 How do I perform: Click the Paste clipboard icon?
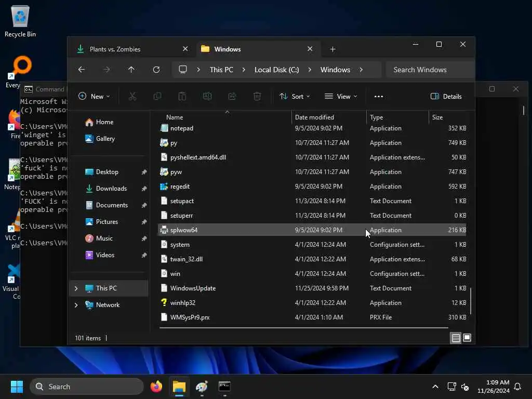click(x=182, y=96)
